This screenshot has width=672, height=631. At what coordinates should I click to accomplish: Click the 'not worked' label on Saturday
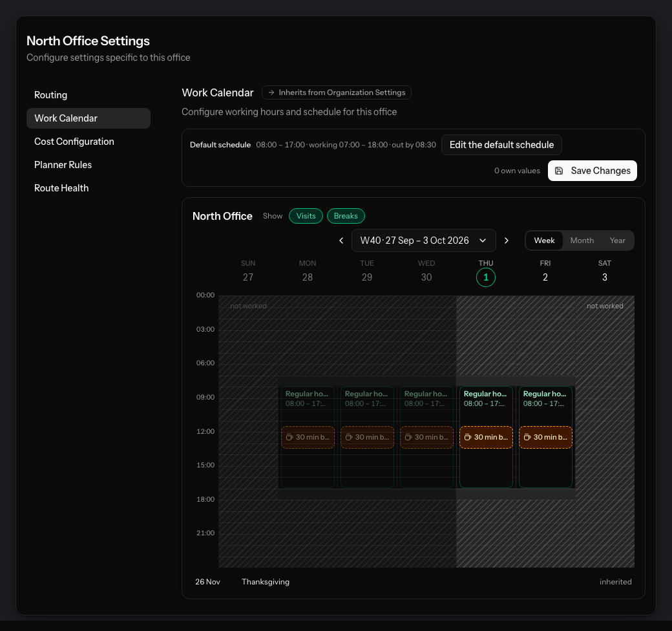[x=605, y=306]
